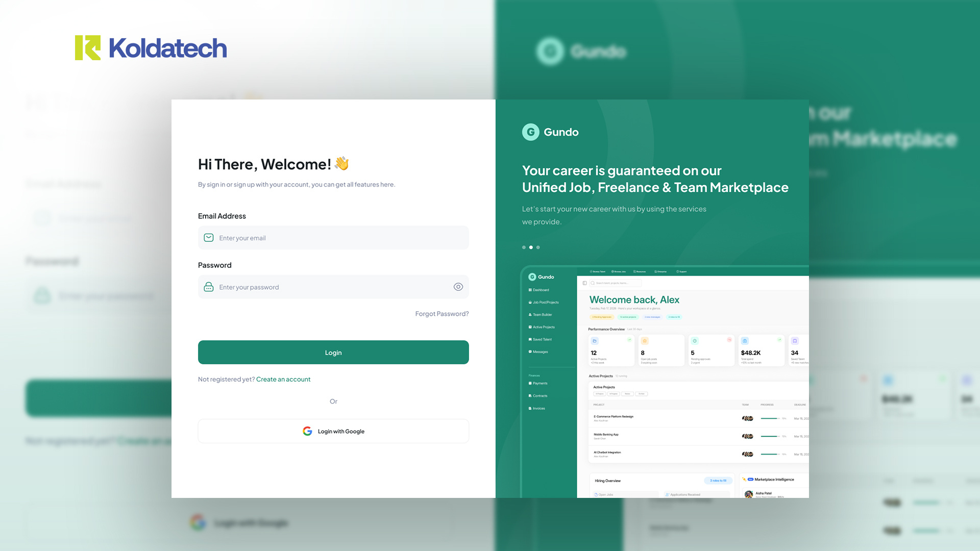The height and width of the screenshot is (551, 980).
Task: Open Messages in sidebar
Action: (x=538, y=352)
